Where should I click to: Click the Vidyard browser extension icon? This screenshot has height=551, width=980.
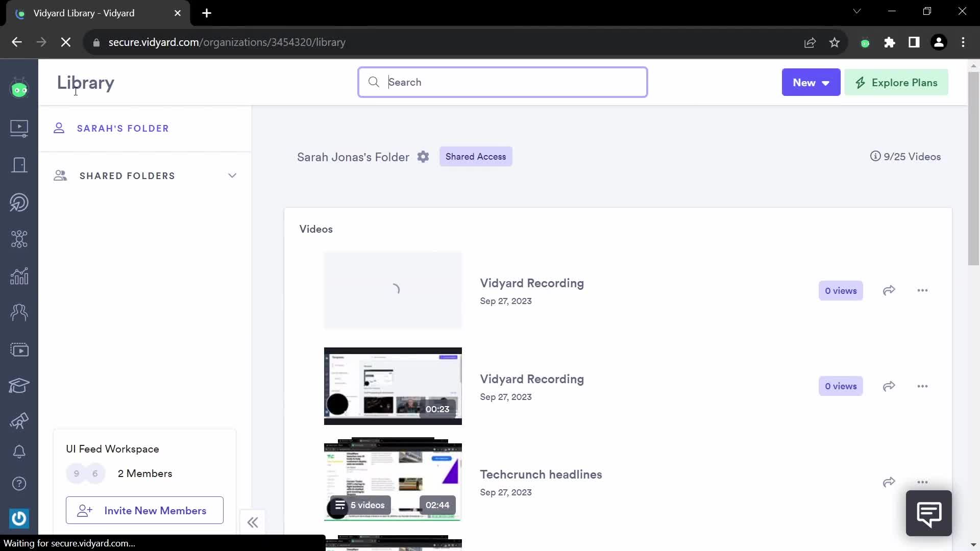(865, 43)
